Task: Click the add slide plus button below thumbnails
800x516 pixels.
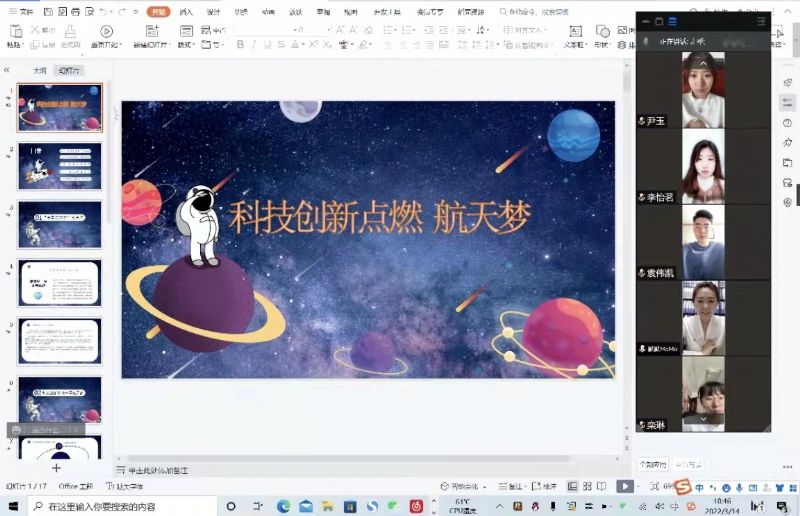Action: pos(56,467)
